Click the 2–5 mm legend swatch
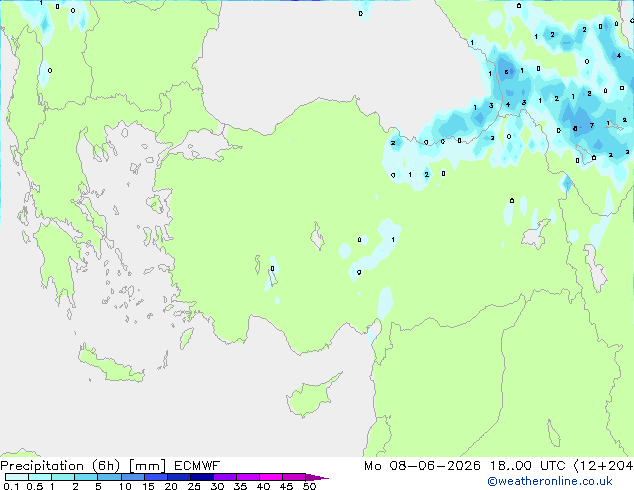Screen dimensions: 634x490 pyautogui.click(x=86, y=477)
